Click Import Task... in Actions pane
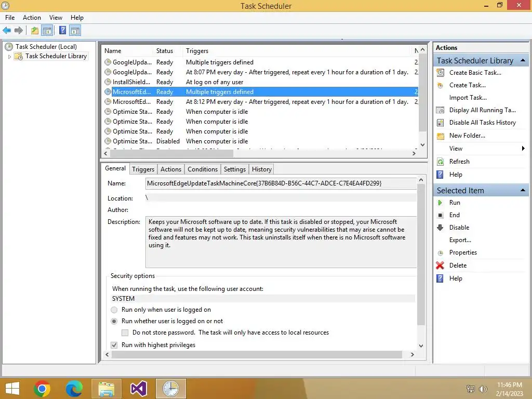This screenshot has width=532, height=399. (468, 98)
